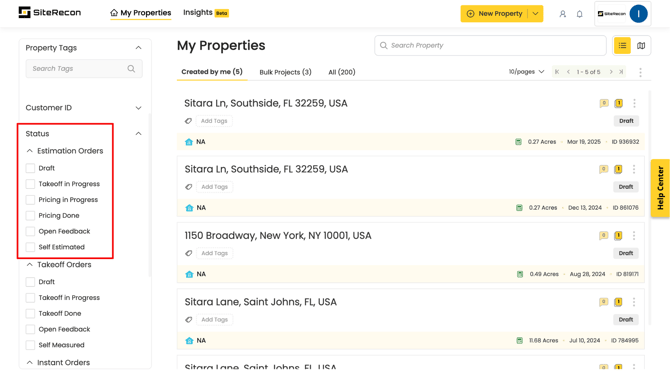Viewport: 670px width, 377px height.
Task: Check Pricing in Progress filter
Action: click(30, 200)
